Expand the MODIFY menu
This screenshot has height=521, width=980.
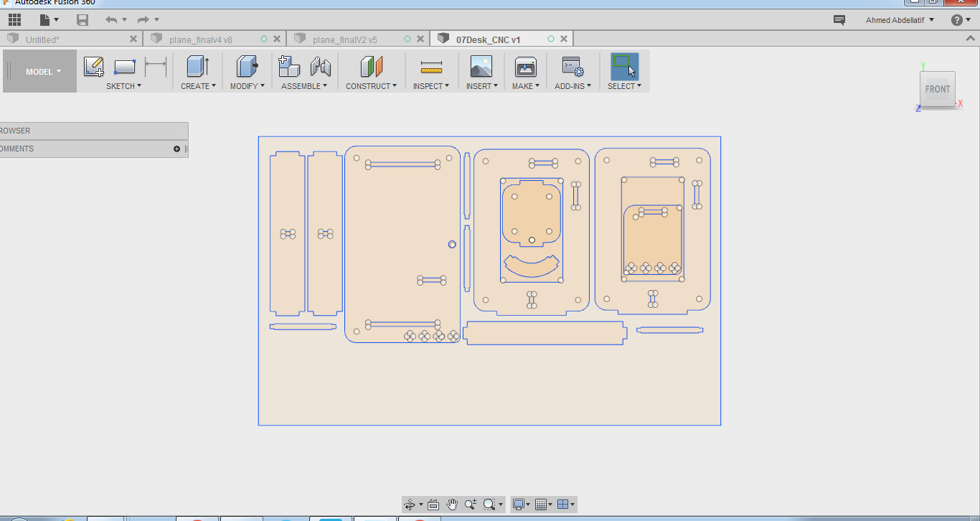coord(248,86)
